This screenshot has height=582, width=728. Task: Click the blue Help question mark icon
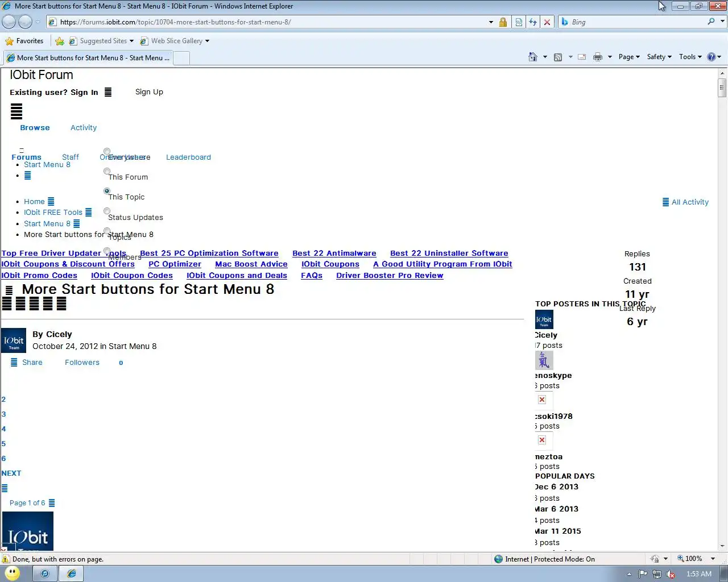pyautogui.click(x=712, y=57)
